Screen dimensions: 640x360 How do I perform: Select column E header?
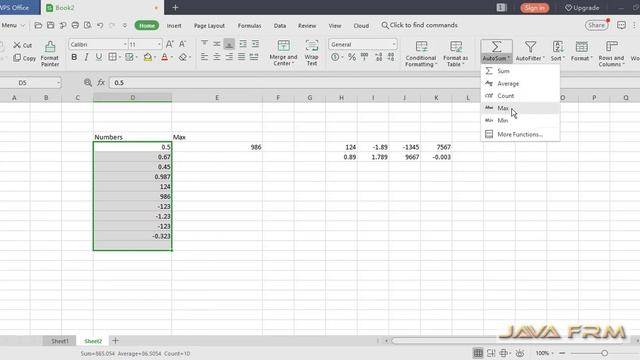[x=217, y=98]
